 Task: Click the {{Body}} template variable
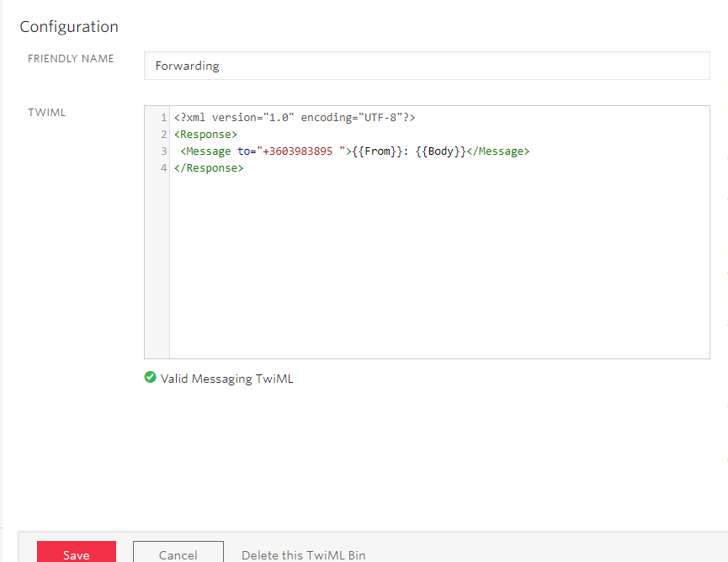point(440,151)
